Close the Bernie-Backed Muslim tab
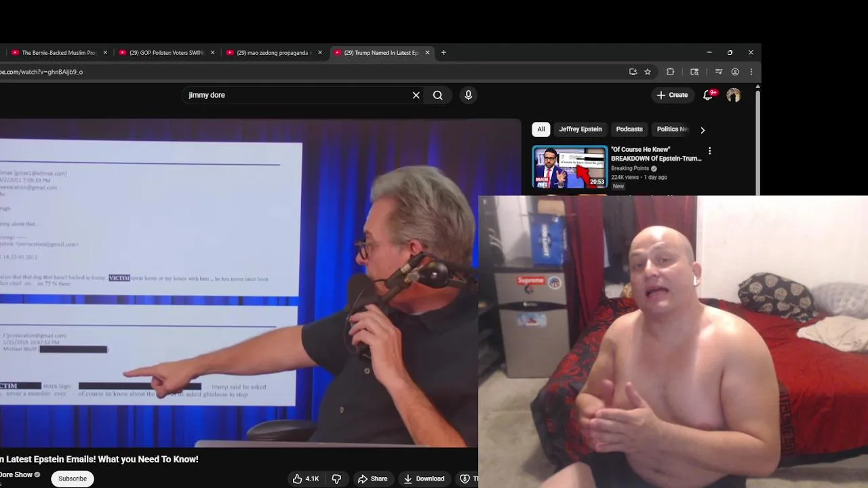Screen dimensions: 868x488 coord(105,52)
